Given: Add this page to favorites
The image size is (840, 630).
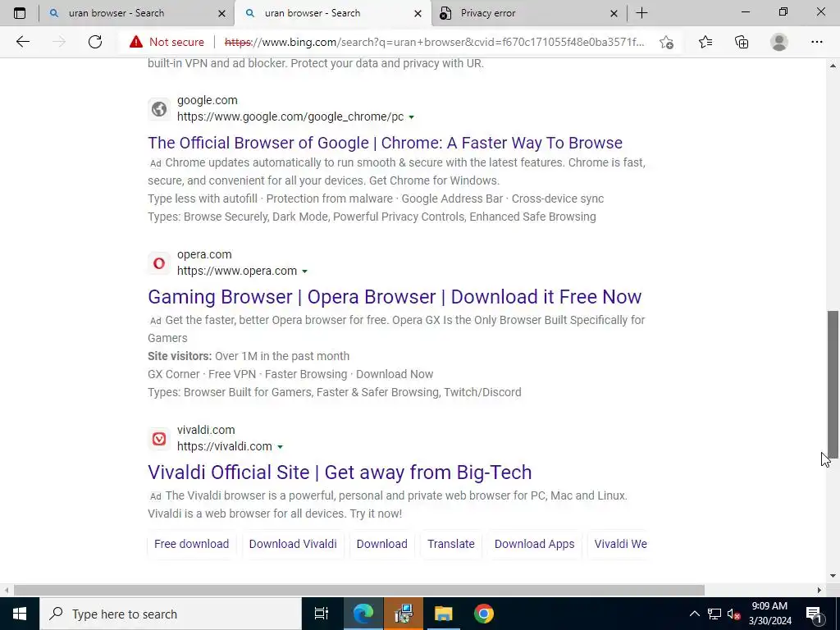Looking at the screenshot, I should coord(666,42).
